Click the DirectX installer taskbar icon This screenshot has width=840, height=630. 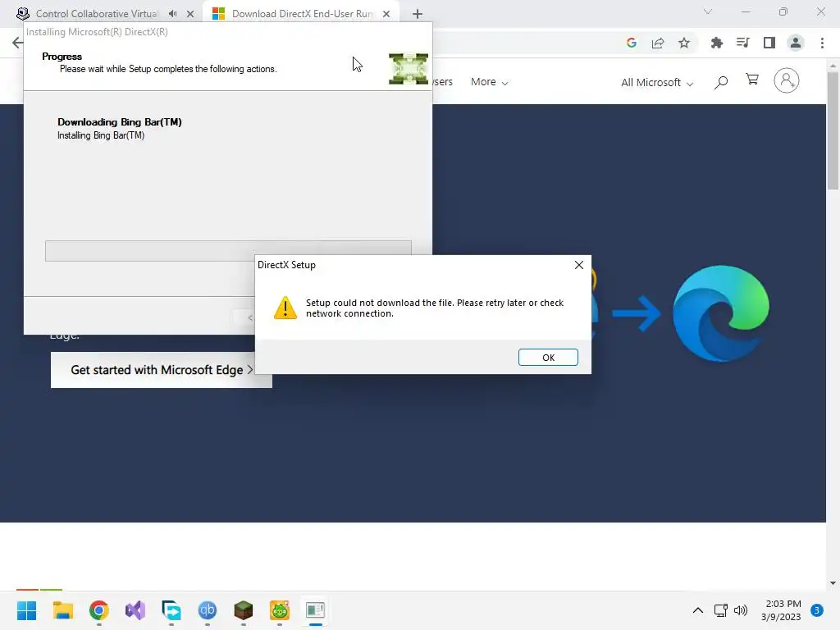(316, 610)
